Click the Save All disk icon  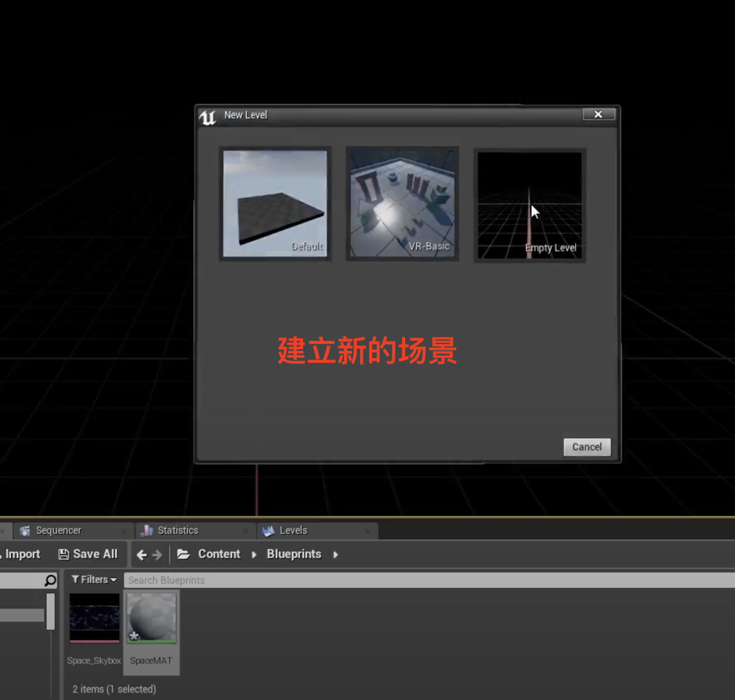click(63, 554)
